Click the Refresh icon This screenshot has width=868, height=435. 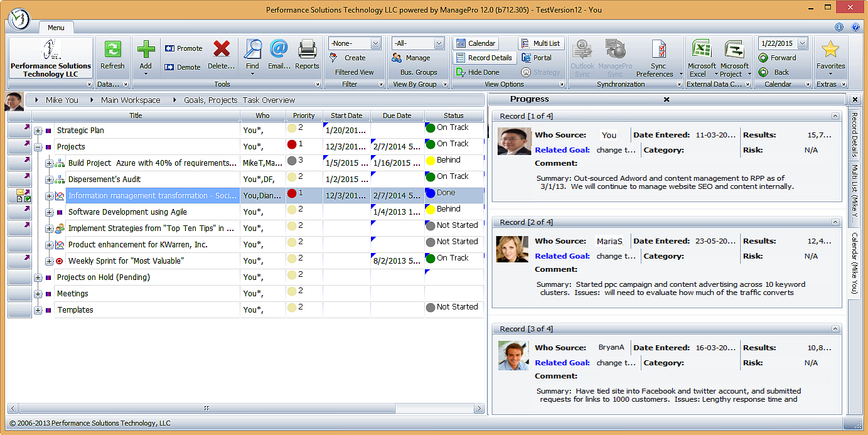pyautogui.click(x=112, y=50)
